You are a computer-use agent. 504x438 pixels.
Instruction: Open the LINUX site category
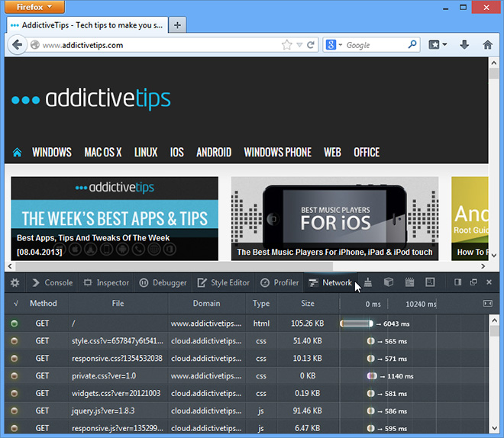tap(146, 152)
